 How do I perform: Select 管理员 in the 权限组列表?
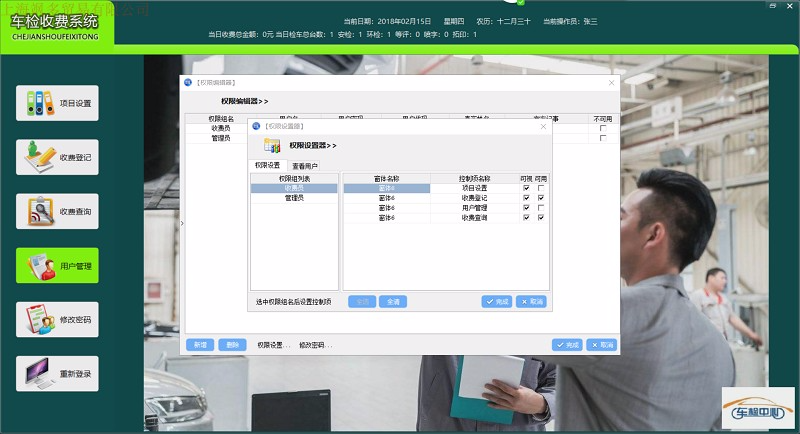295,198
